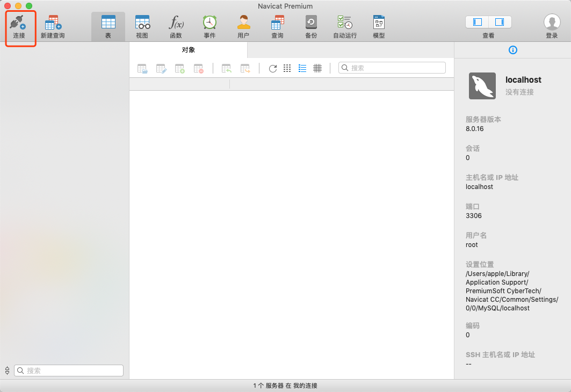The image size is (571, 392).
Task: Click the Export Wizard icon
Action: (245, 68)
